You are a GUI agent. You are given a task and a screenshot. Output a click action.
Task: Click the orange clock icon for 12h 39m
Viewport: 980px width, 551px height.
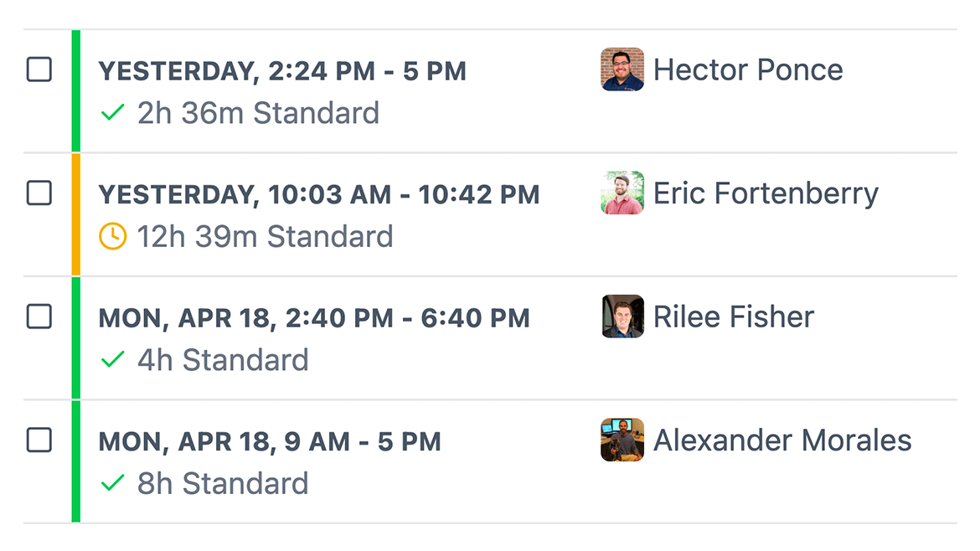(112, 237)
